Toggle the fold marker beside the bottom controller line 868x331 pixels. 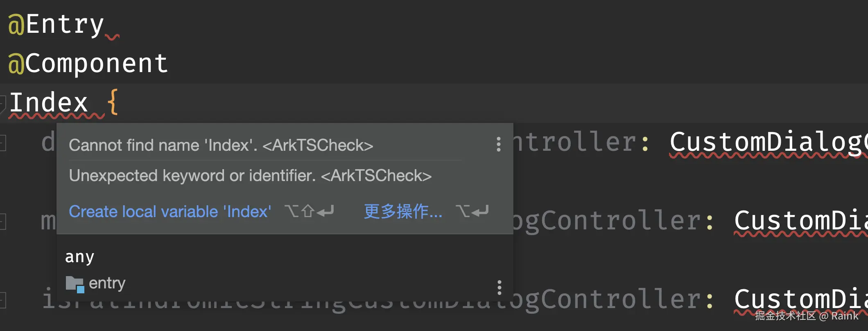tap(2, 300)
